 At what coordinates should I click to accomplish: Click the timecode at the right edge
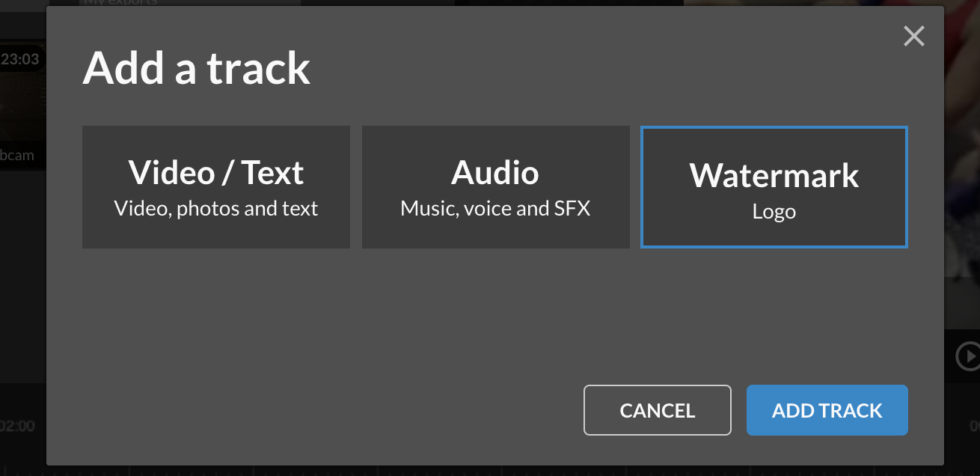click(x=975, y=427)
